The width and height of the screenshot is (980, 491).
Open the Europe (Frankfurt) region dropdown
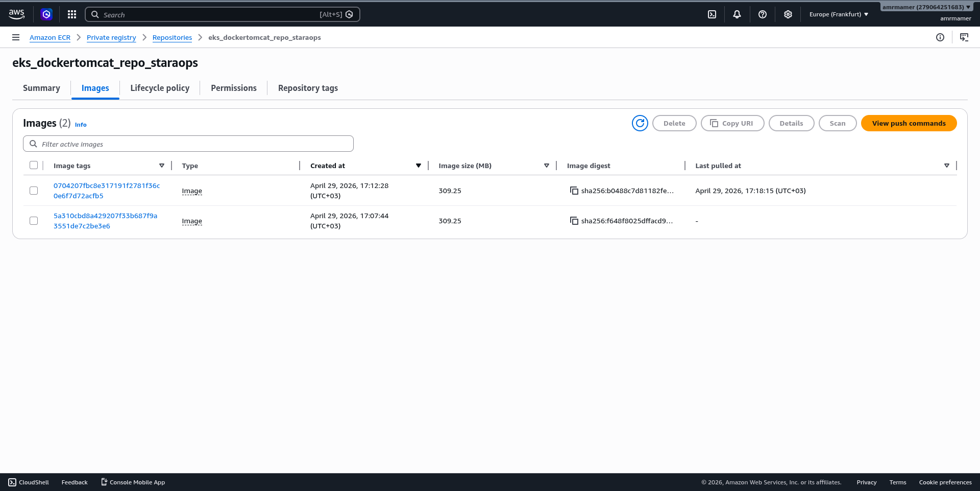pyautogui.click(x=839, y=14)
